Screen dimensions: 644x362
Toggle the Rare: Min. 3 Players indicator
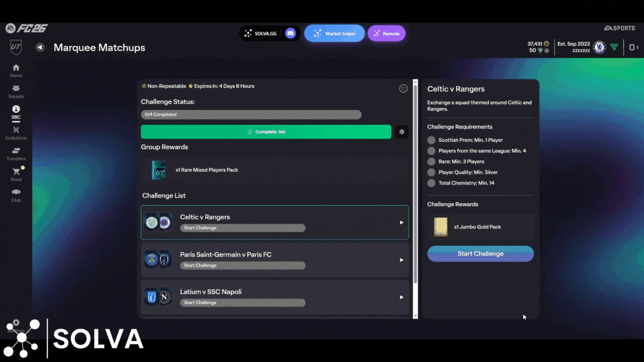pyautogui.click(x=431, y=161)
